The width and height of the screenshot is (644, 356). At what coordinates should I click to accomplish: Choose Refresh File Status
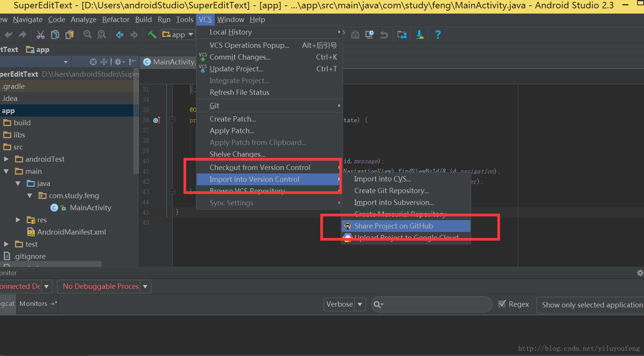click(269, 92)
